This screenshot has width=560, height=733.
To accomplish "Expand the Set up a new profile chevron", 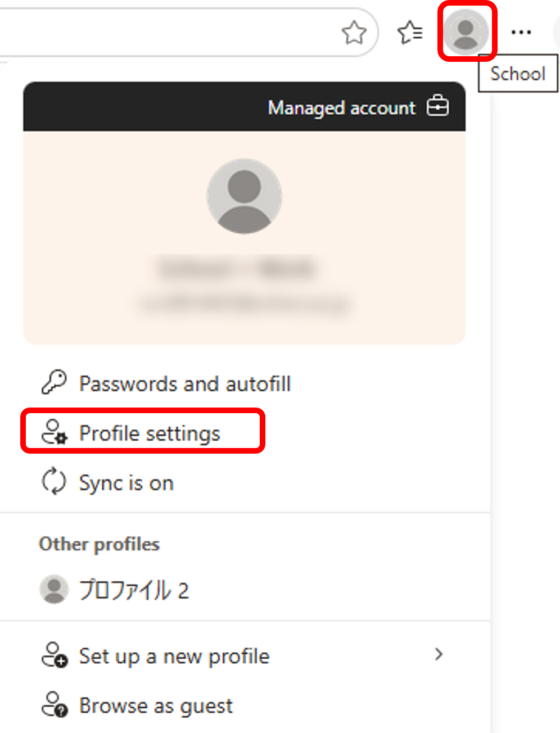I will coord(439,654).
